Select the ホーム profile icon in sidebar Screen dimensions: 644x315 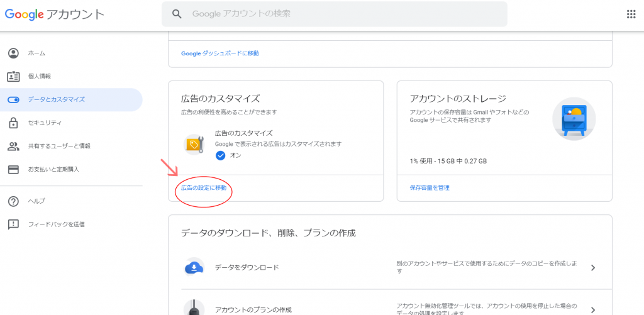pyautogui.click(x=14, y=53)
